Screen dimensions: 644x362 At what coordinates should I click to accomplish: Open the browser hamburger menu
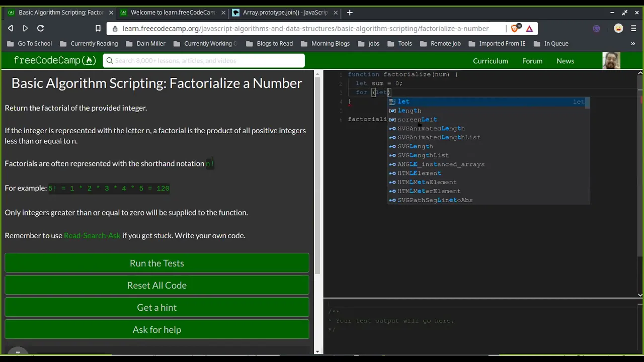coord(633,29)
